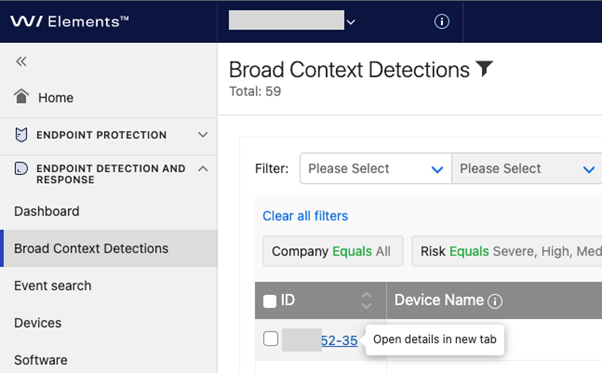Click the WithSecure Elements logo
Screen dimensions: 602x373
(69, 21)
